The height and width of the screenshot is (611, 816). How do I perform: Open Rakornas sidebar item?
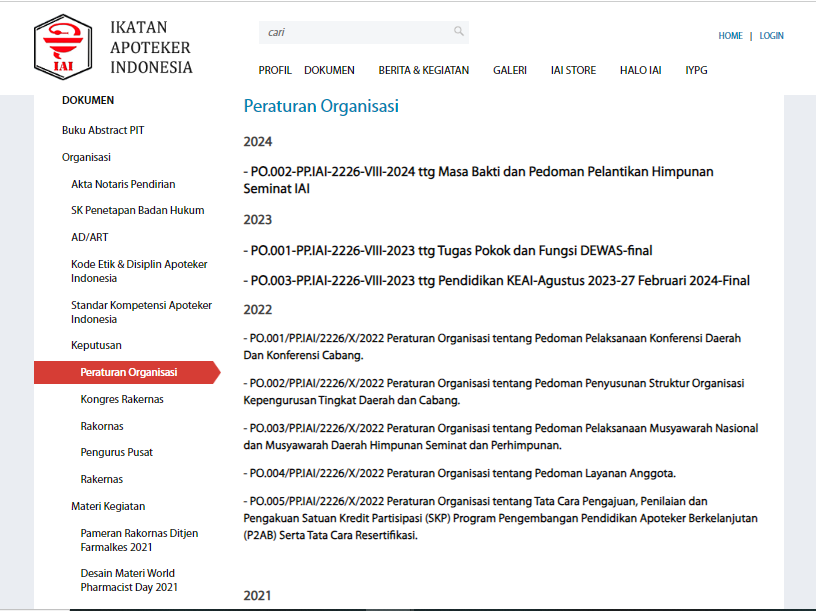pyautogui.click(x=102, y=426)
